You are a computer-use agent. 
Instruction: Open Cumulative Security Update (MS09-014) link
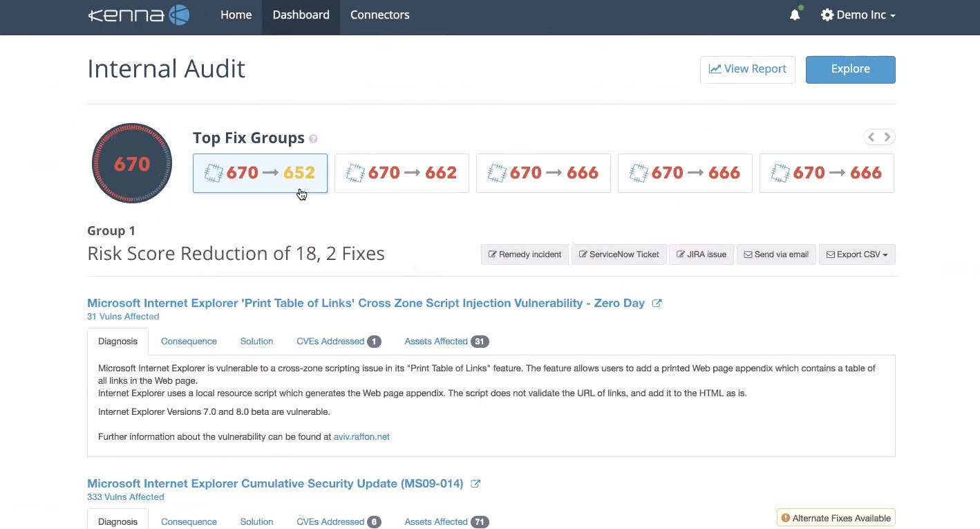coord(275,483)
